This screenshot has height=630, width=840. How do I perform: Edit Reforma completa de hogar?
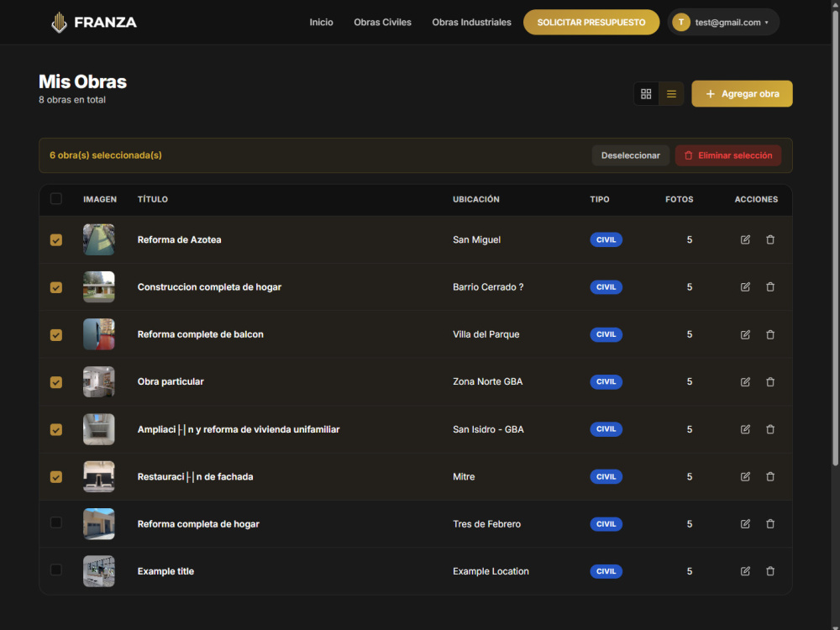coord(745,524)
